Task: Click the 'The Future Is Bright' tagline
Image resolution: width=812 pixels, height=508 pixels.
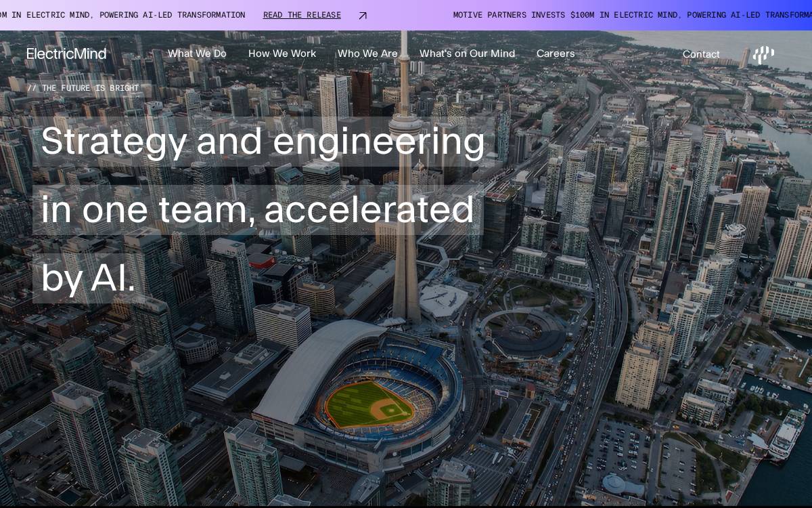Action: (83, 88)
